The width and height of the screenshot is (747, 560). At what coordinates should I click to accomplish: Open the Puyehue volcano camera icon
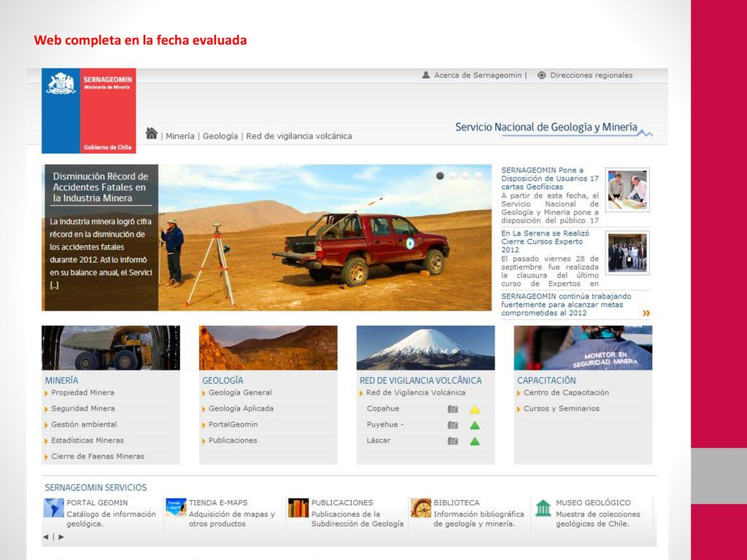click(x=452, y=425)
